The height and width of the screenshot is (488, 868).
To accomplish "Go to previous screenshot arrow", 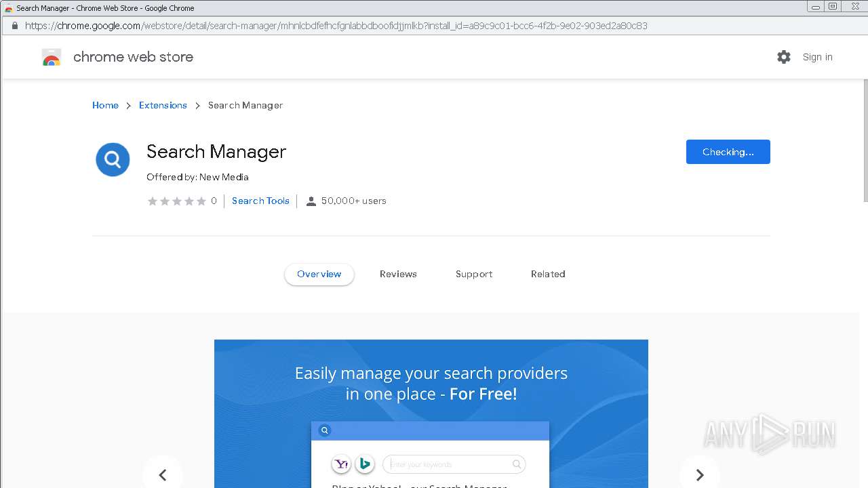I will [163, 475].
